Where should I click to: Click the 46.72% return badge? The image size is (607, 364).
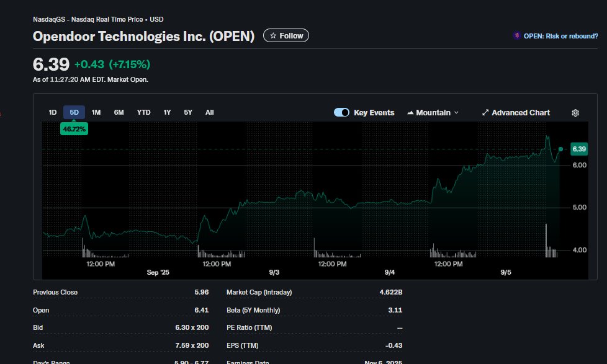click(x=74, y=129)
